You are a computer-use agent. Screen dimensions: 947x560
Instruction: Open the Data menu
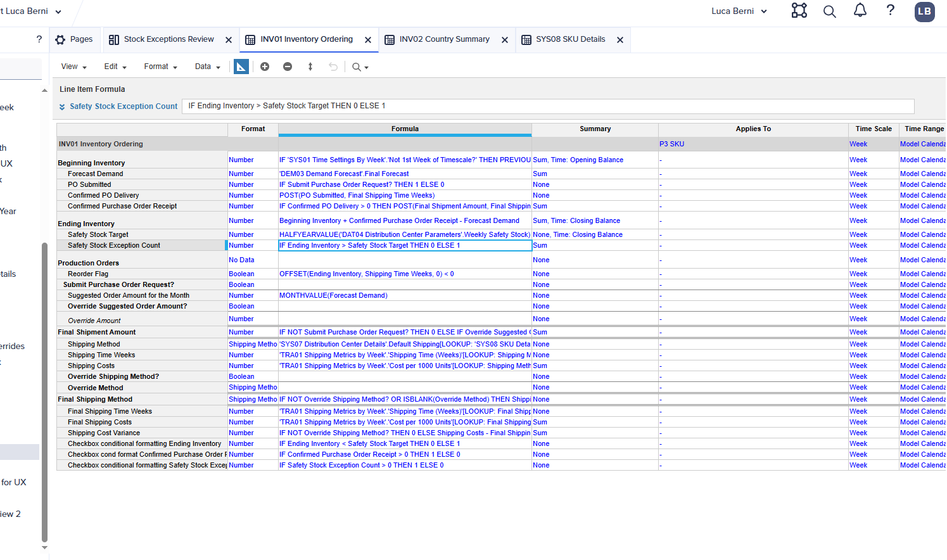pos(207,67)
